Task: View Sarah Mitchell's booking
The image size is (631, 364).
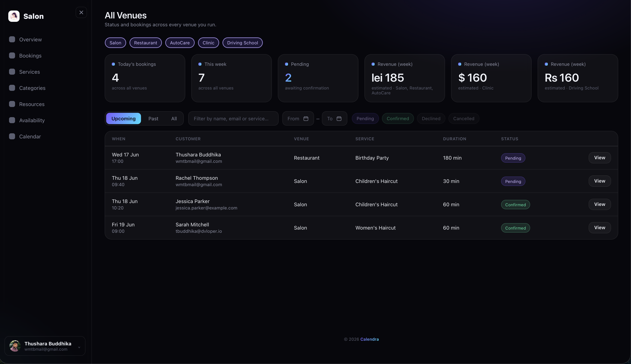Action: coord(600,228)
